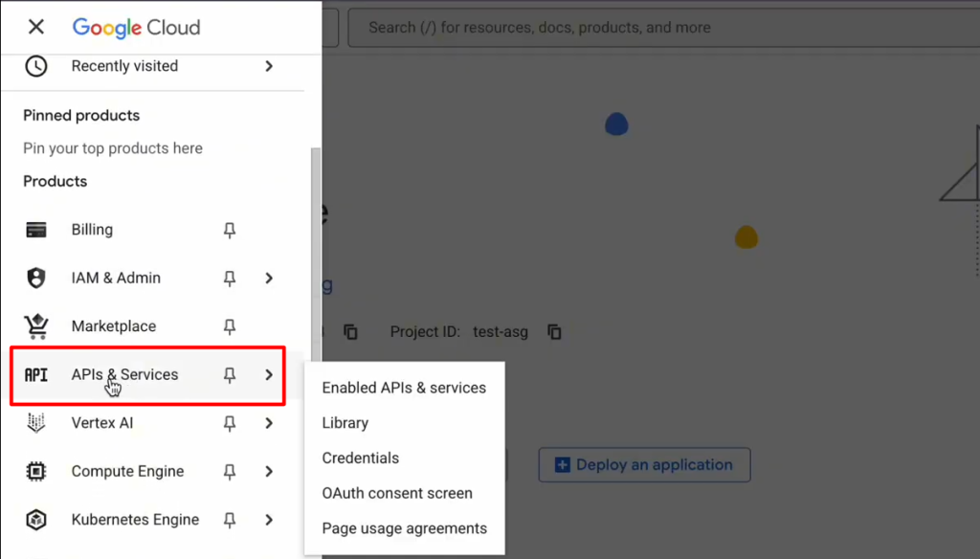Click the Vertex AI icon
The image size is (980, 559).
tap(36, 423)
